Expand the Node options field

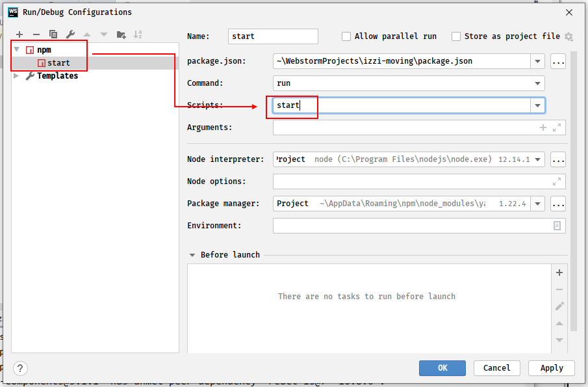tap(557, 181)
